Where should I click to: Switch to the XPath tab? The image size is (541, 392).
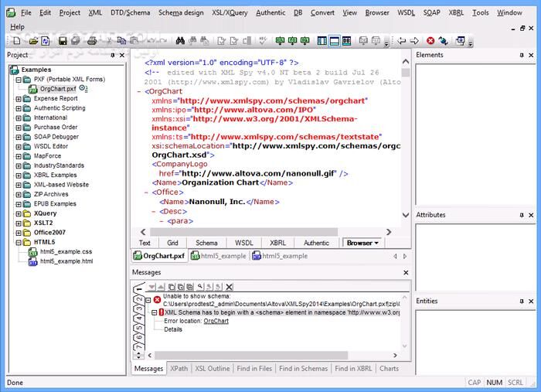(179, 369)
